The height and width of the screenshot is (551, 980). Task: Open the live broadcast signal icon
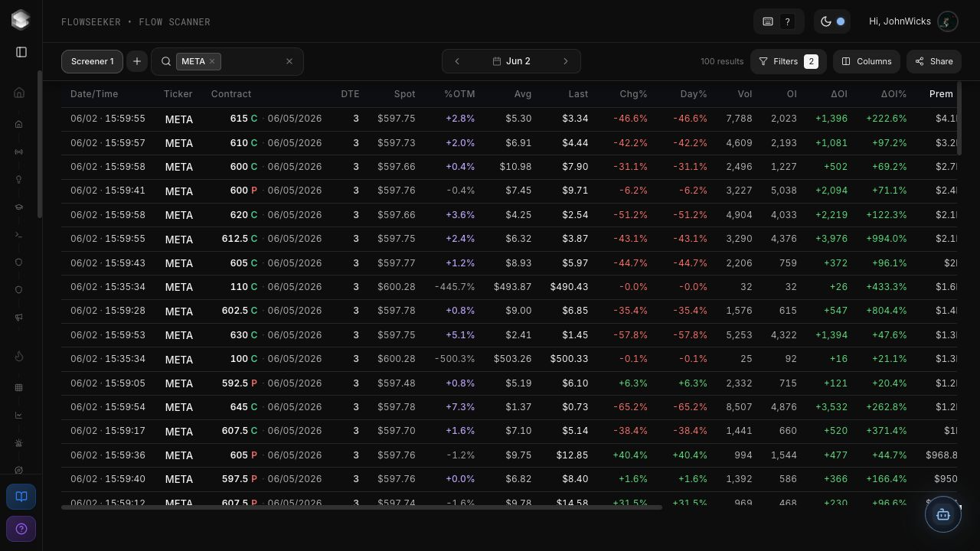click(x=19, y=152)
